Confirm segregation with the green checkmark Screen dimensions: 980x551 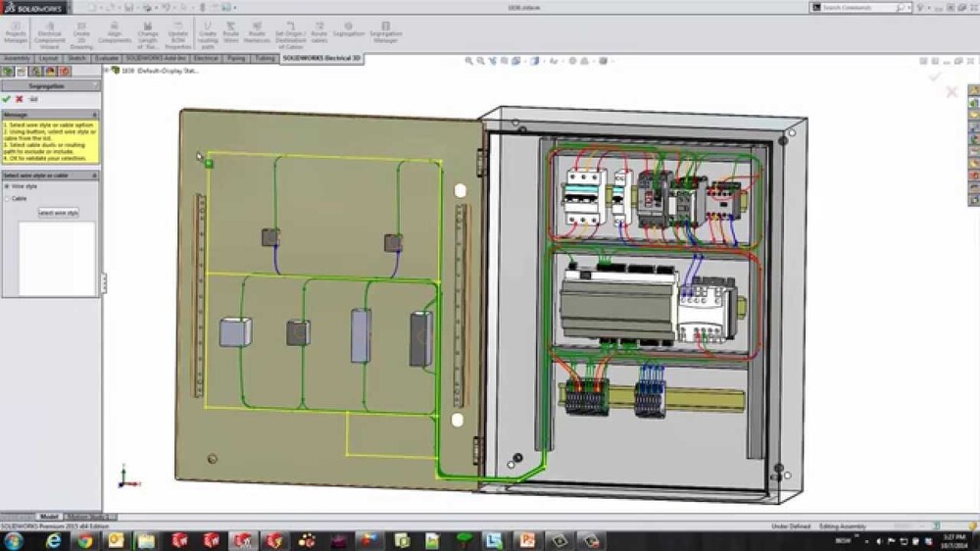[x=7, y=99]
